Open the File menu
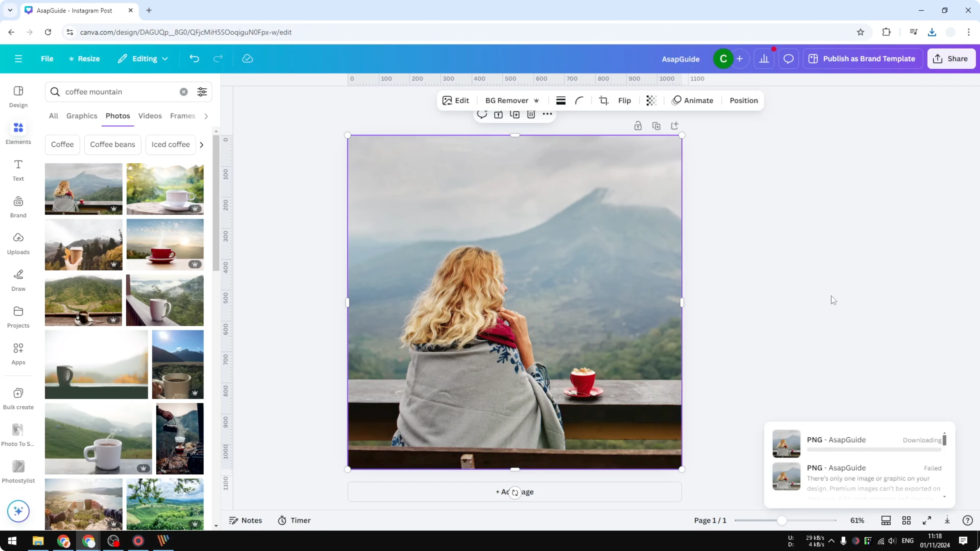 tap(47, 59)
